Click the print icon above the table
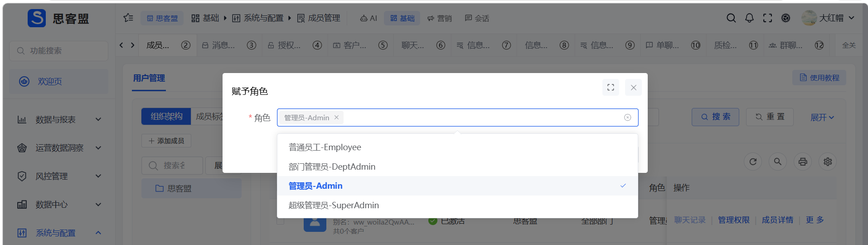Image resolution: width=868 pixels, height=245 pixels. click(803, 162)
